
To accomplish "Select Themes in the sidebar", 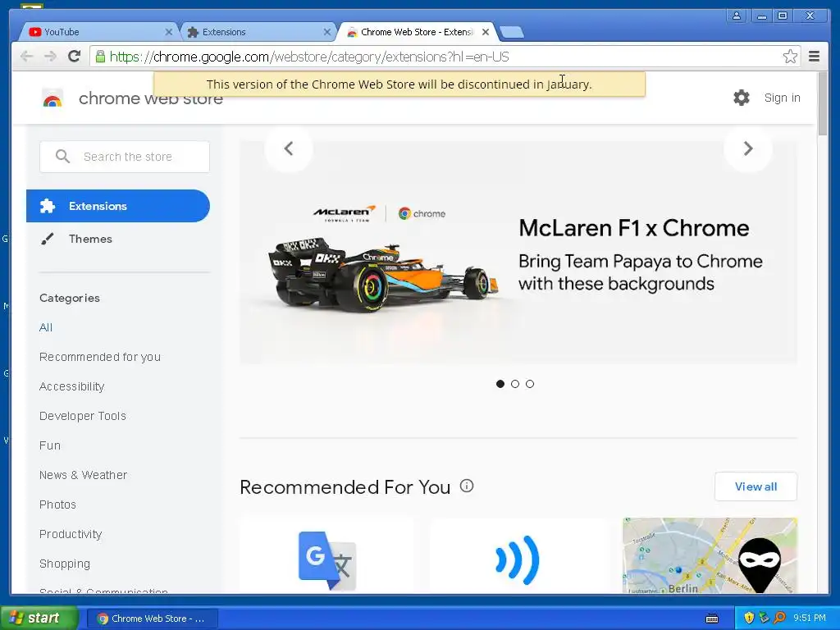I will [90, 239].
